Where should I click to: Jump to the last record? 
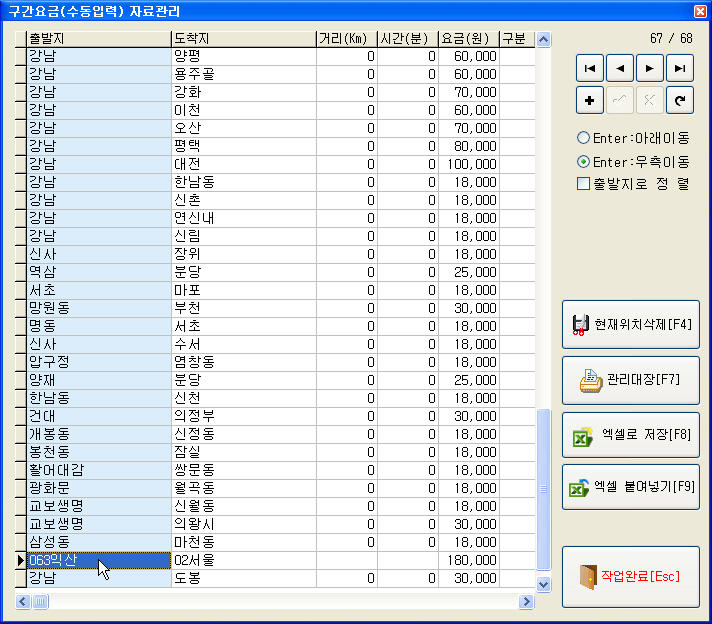(x=680, y=69)
